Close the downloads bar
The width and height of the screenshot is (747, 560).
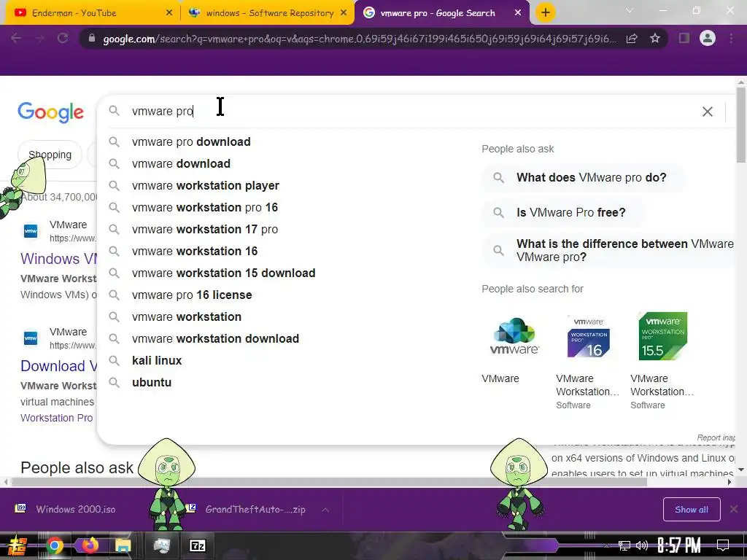pos(734,510)
